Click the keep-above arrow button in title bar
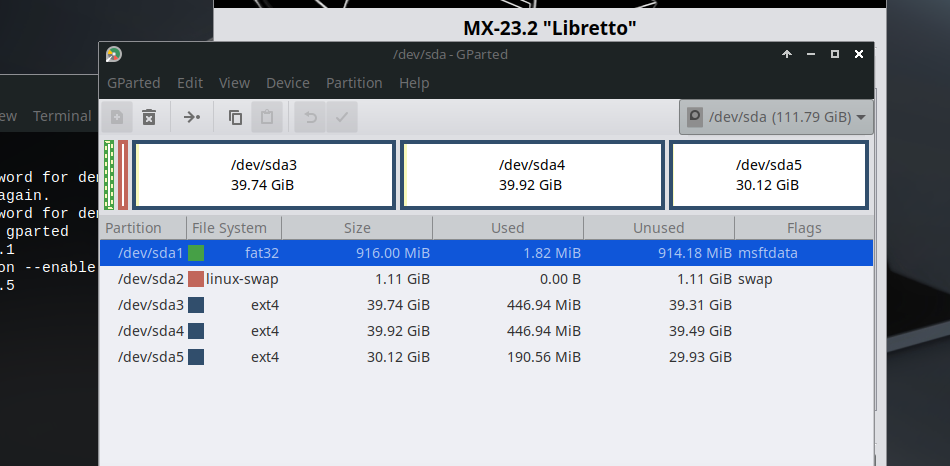This screenshot has width=950, height=466. coord(787,54)
